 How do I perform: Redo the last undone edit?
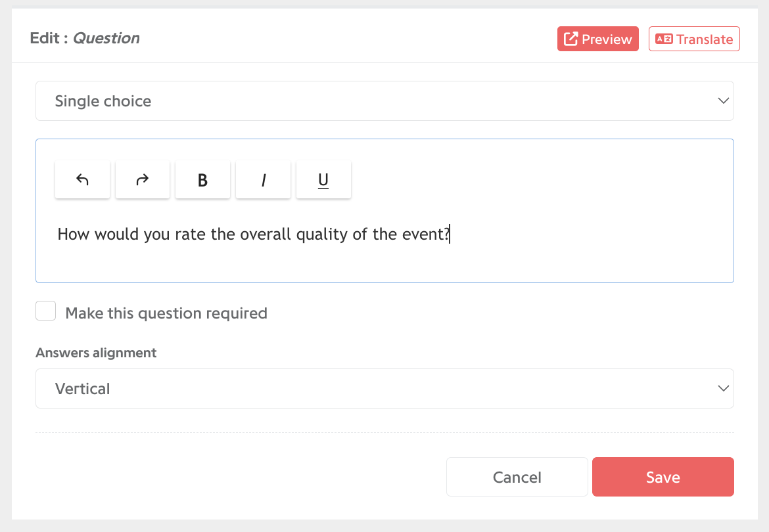coord(143,180)
